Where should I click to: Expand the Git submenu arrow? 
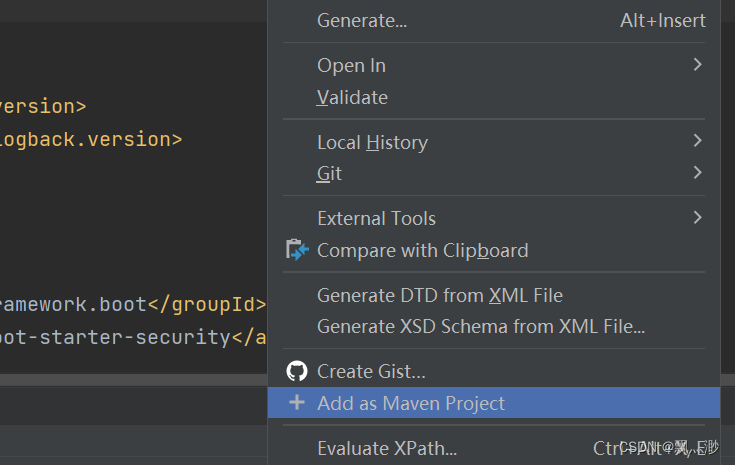[x=698, y=172]
